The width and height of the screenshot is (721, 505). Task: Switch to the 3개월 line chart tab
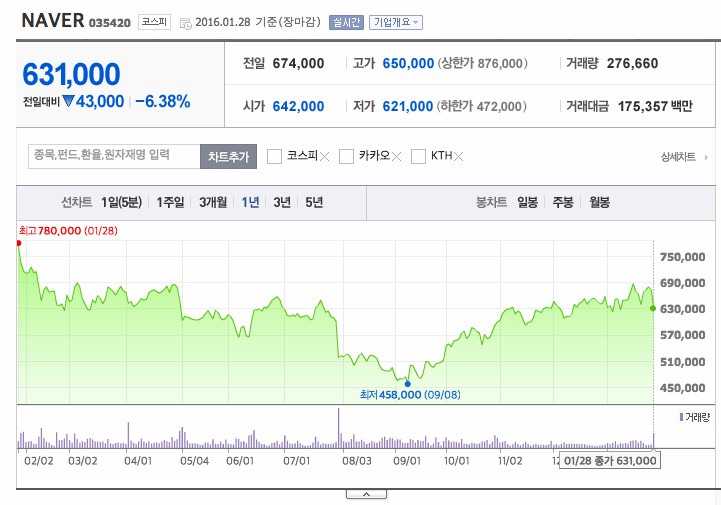point(212,202)
